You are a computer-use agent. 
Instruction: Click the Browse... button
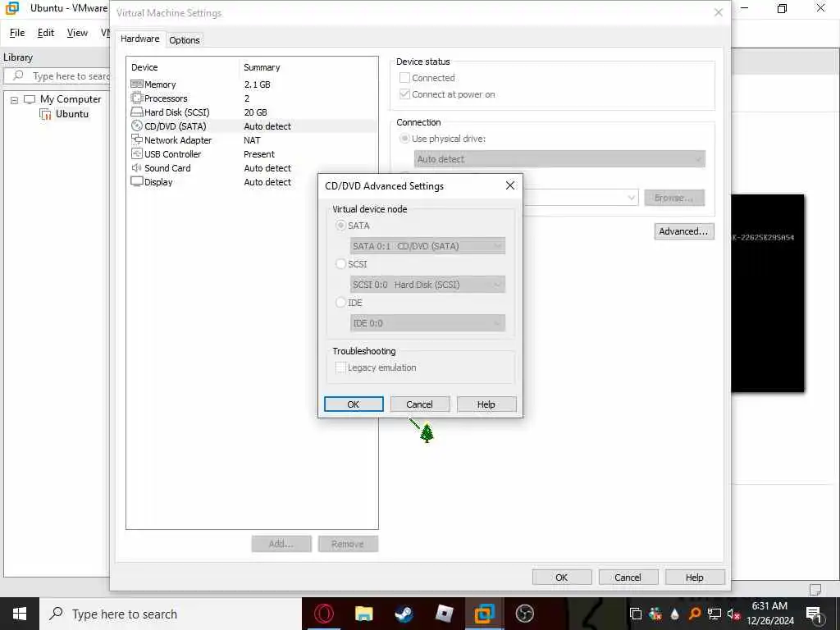point(674,198)
